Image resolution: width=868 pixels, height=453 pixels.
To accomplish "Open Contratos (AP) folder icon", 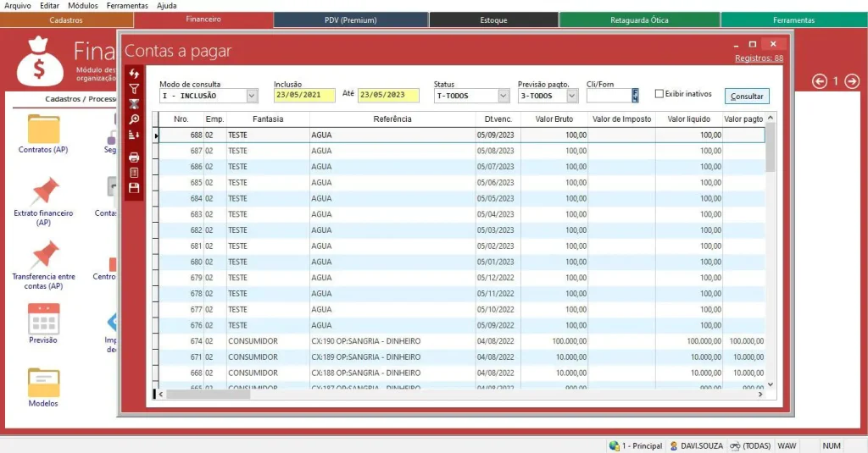I will 43,130.
